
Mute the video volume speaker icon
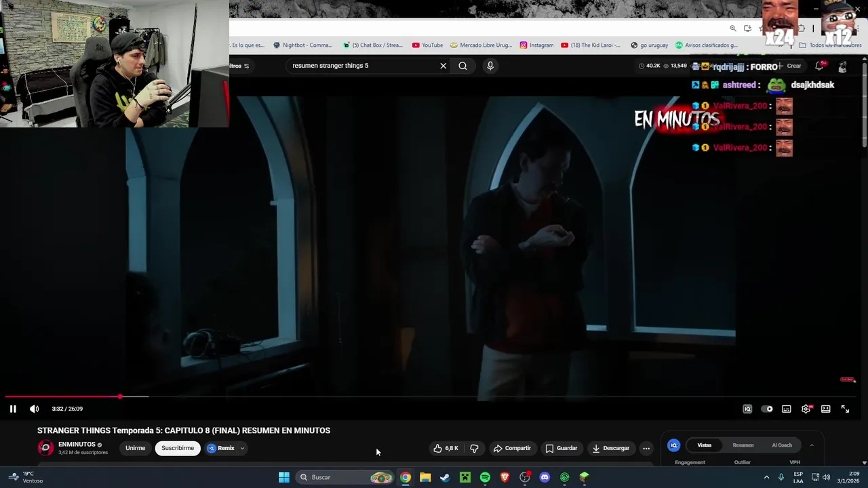coord(35,409)
